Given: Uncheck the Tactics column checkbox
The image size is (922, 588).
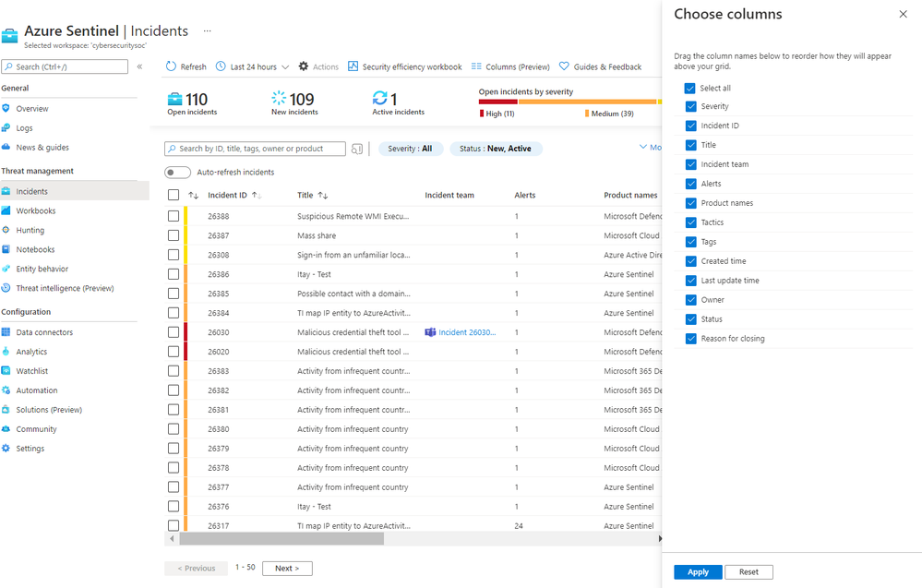Looking at the screenshot, I should pyautogui.click(x=691, y=222).
